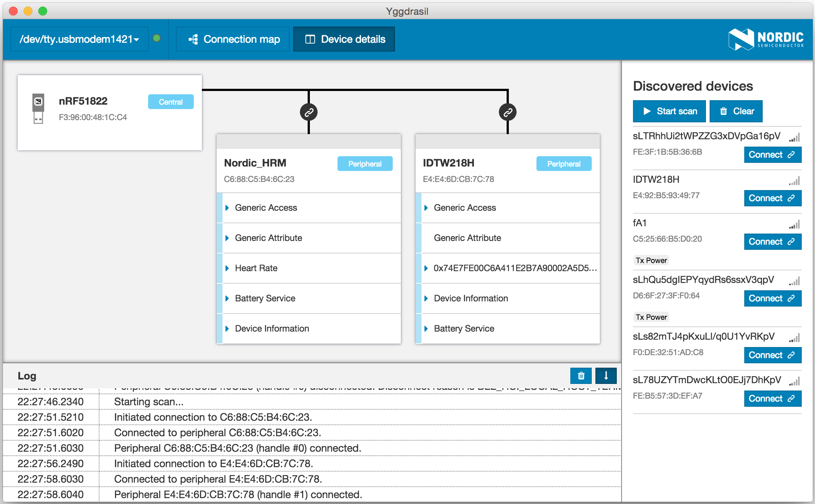Image resolution: width=815 pixels, height=504 pixels.
Task: Click nRF51822 address F3:96:00:48:1C:C4
Action: [93, 117]
